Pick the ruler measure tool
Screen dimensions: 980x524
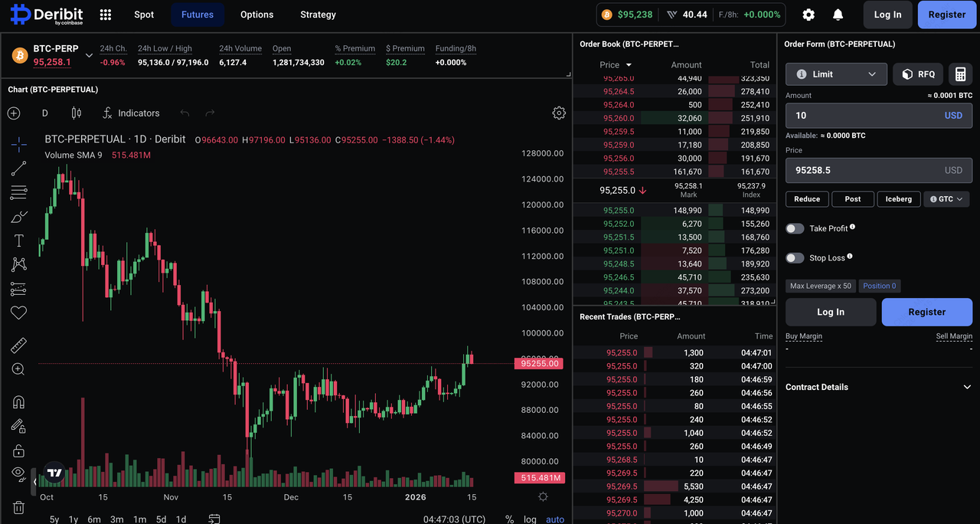pyautogui.click(x=19, y=346)
